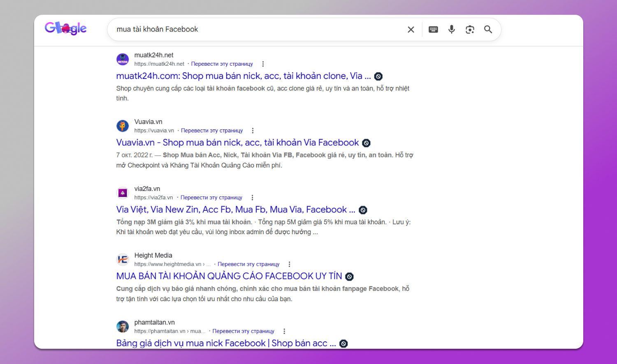The height and width of the screenshot is (364, 617).
Task: Click the phamtaitan.vn profile favicon
Action: click(122, 326)
